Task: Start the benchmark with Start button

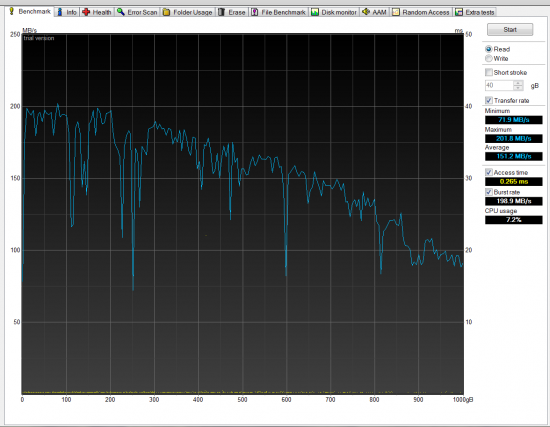Action: tap(510, 29)
